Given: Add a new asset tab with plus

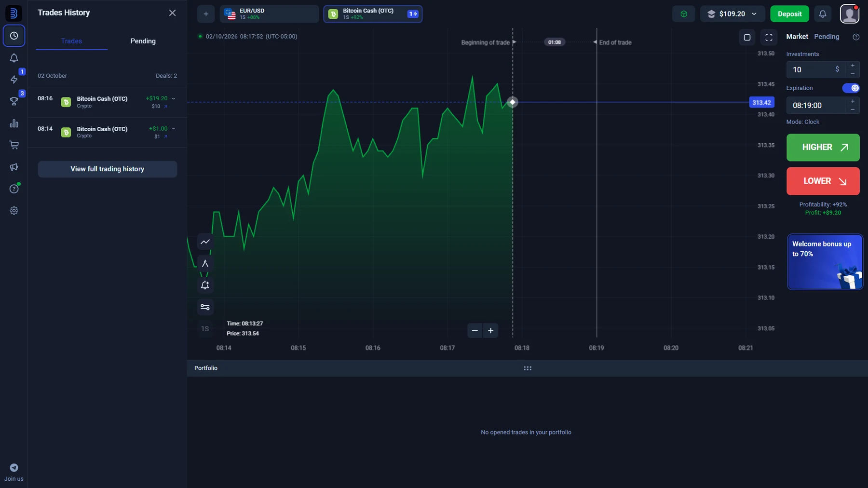Looking at the screenshot, I should 206,14.
